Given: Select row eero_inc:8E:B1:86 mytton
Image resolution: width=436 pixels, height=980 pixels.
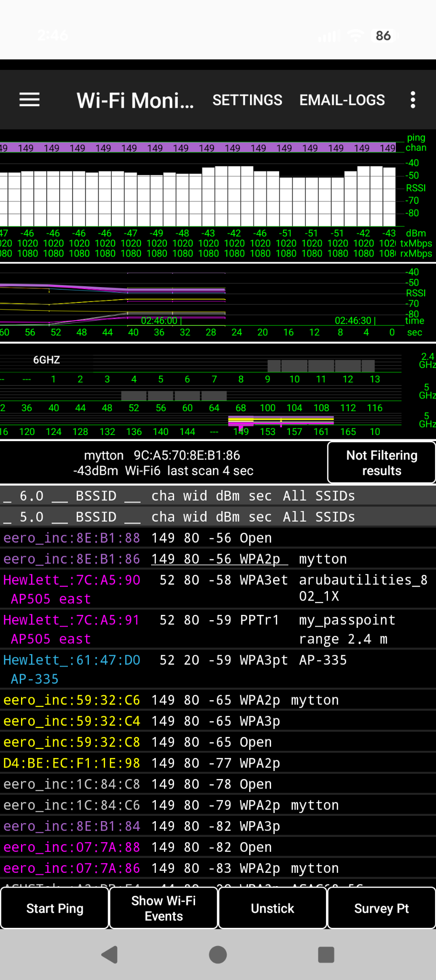Looking at the screenshot, I should pos(218,559).
